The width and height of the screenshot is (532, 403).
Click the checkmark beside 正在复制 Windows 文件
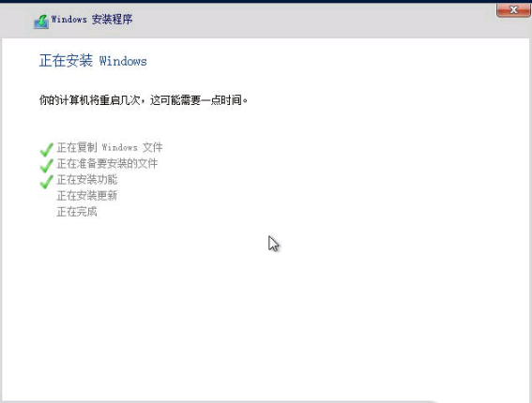coord(47,149)
